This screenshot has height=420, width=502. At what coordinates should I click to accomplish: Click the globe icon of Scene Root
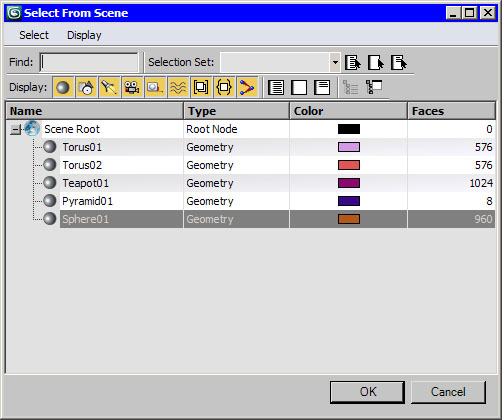(32, 129)
